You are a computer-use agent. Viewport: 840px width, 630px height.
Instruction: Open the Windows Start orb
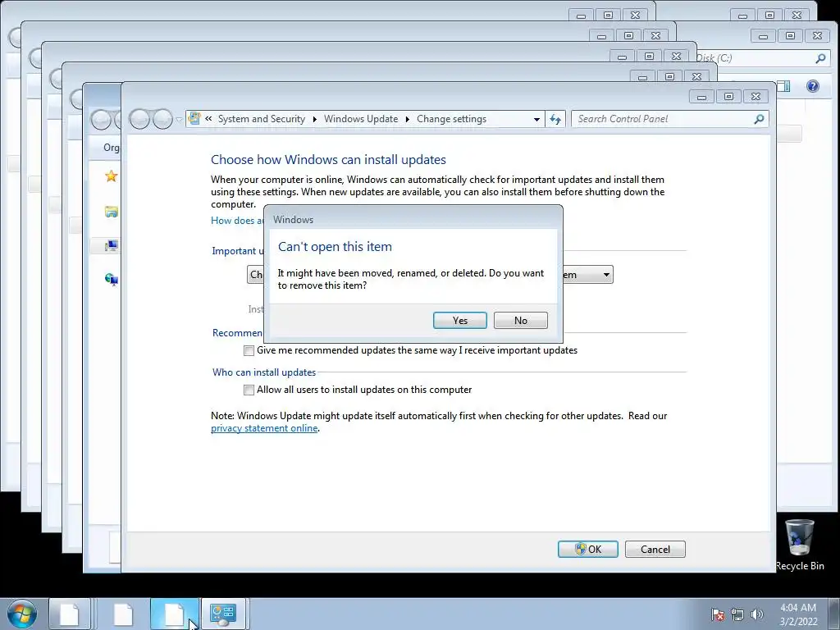point(22,614)
